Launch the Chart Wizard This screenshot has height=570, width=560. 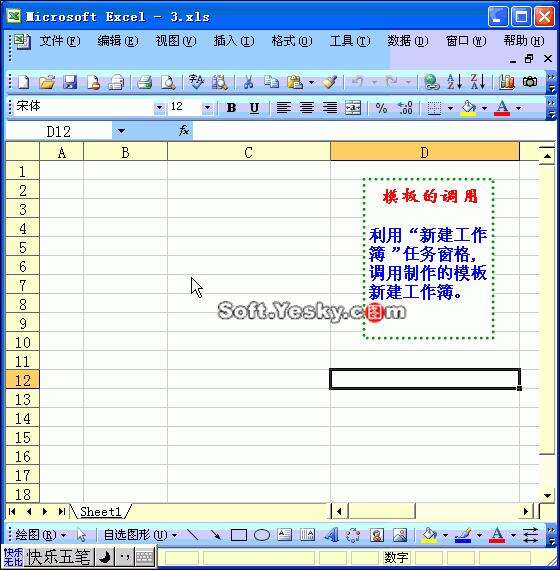[x=507, y=82]
